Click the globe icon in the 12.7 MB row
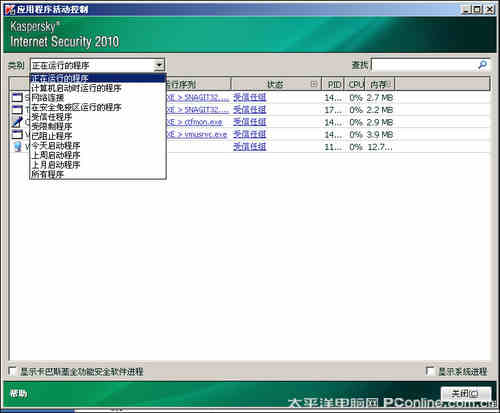 click(18, 147)
